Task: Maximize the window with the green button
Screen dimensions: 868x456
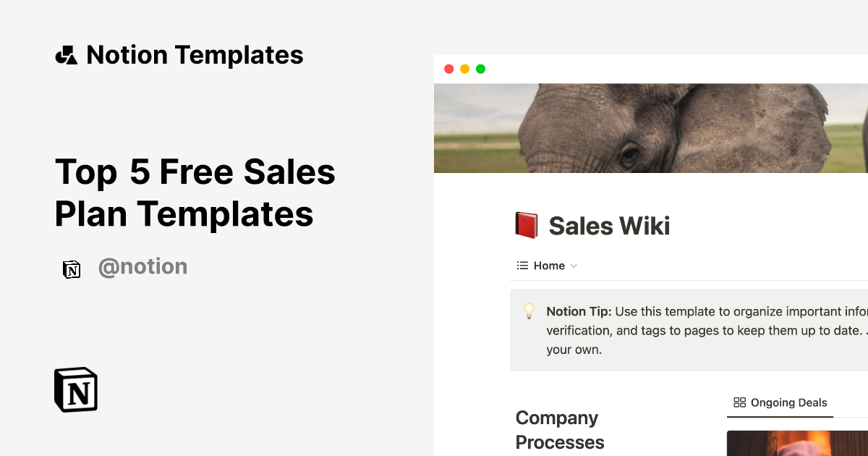Action: point(480,69)
